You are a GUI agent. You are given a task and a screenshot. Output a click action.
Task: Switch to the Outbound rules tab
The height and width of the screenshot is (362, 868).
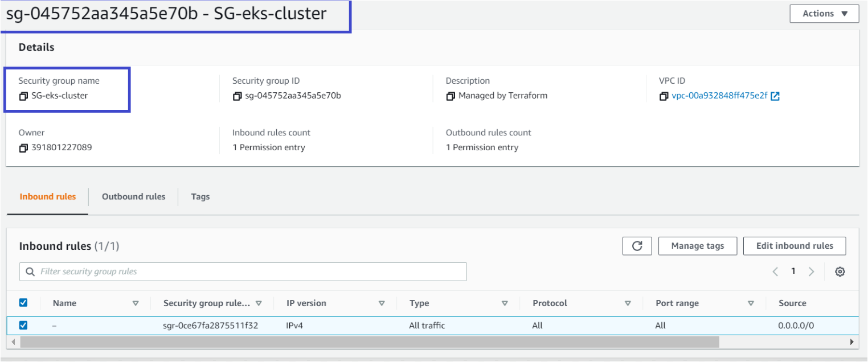click(133, 197)
